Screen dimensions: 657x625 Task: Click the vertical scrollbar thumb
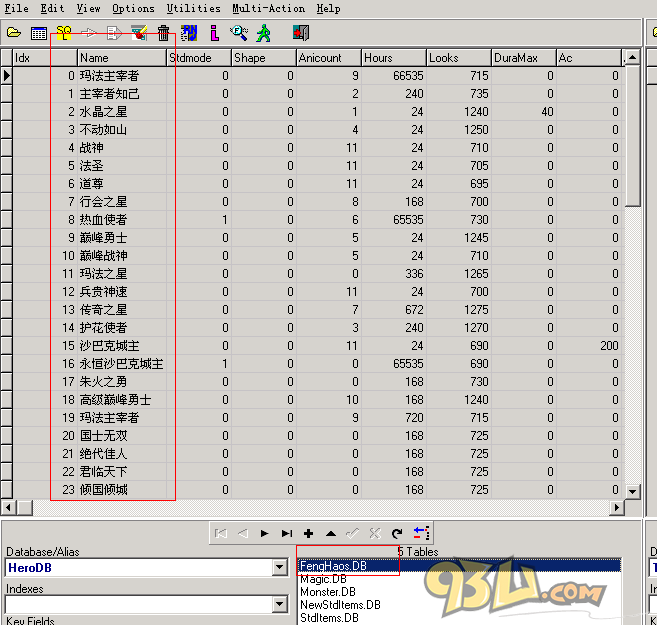[632, 136]
